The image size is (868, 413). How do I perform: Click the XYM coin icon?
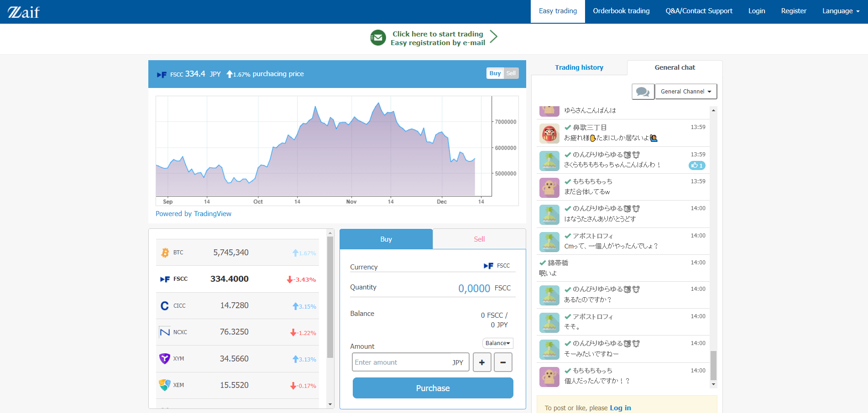(165, 359)
